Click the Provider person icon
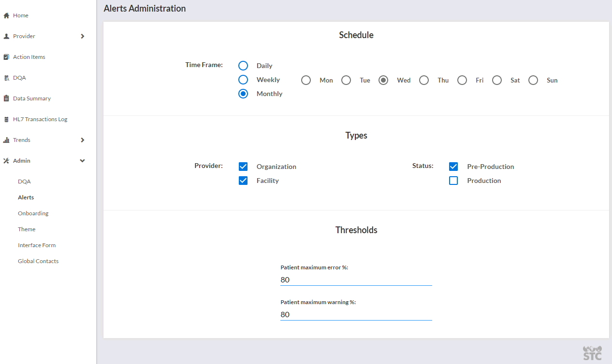 coord(6,36)
